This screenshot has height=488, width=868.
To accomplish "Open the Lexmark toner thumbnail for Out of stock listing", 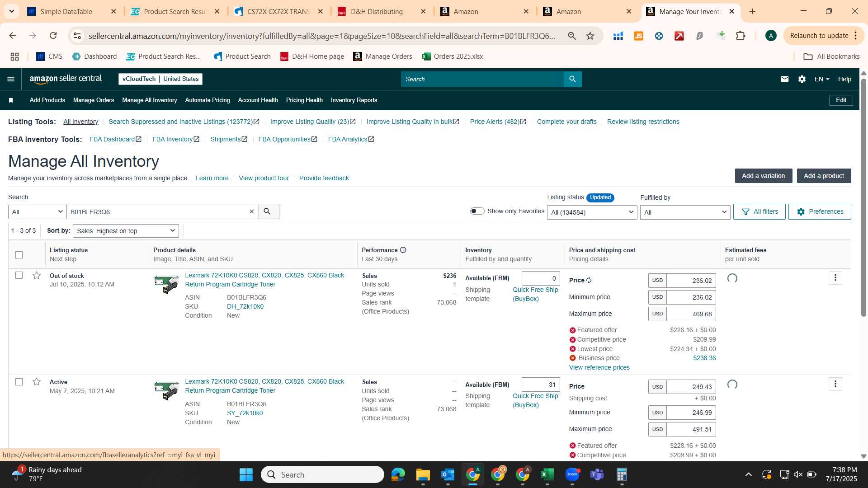I will [166, 284].
